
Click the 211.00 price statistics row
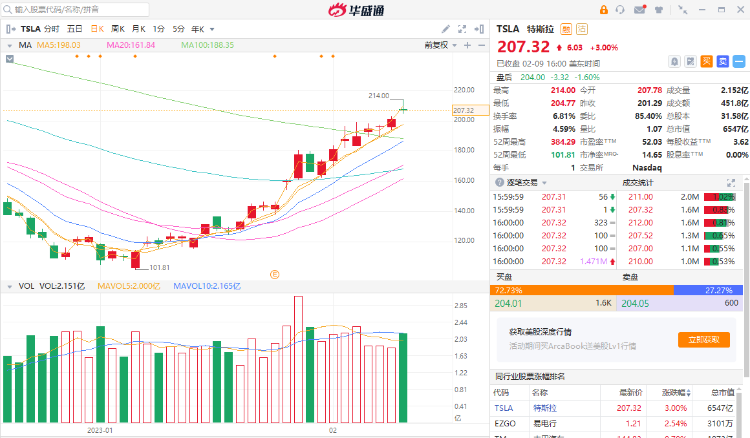click(682, 197)
